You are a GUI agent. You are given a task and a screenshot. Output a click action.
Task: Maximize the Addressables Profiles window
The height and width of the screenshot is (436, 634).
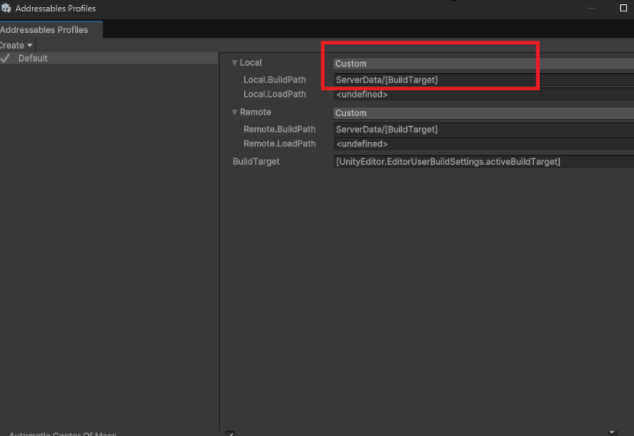[x=623, y=8]
